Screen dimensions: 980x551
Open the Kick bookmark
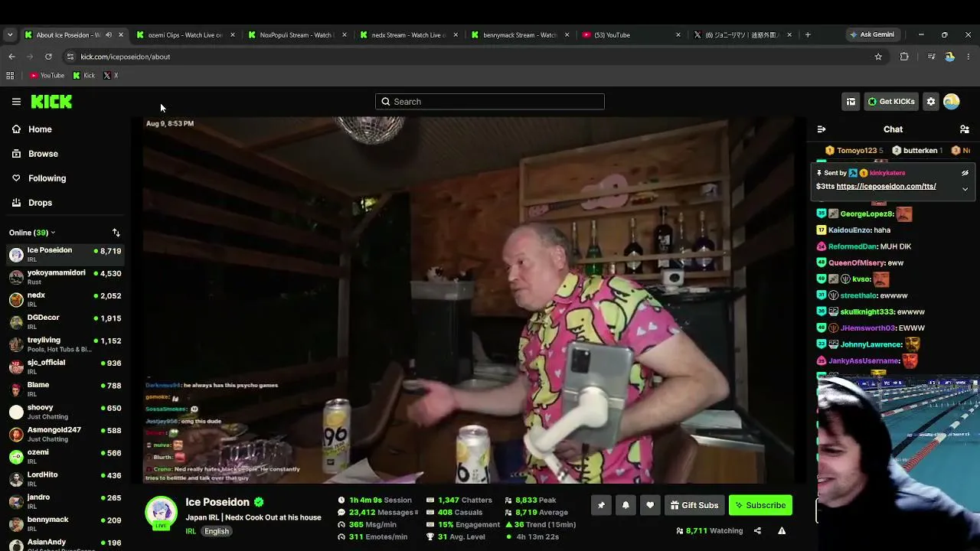click(x=84, y=75)
